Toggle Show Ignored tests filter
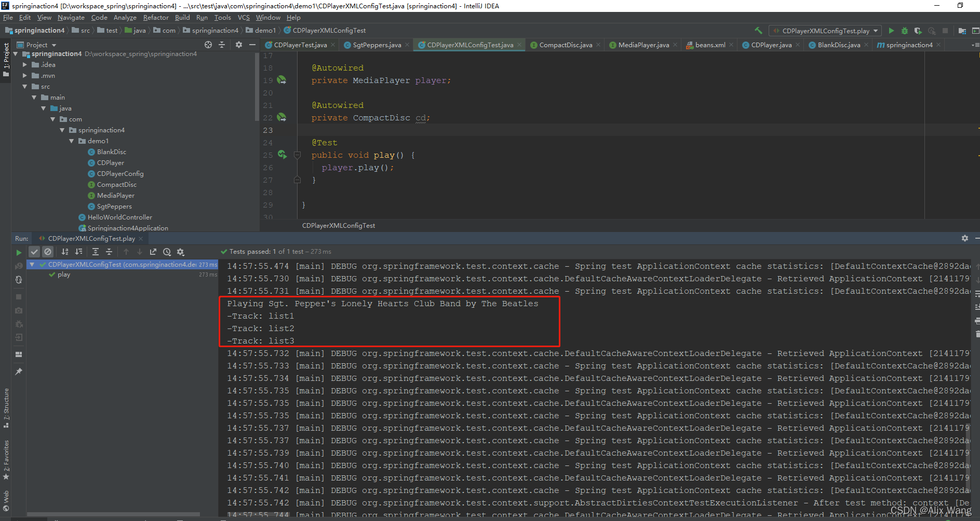Screen dimensions: 980x521 (x=48, y=252)
